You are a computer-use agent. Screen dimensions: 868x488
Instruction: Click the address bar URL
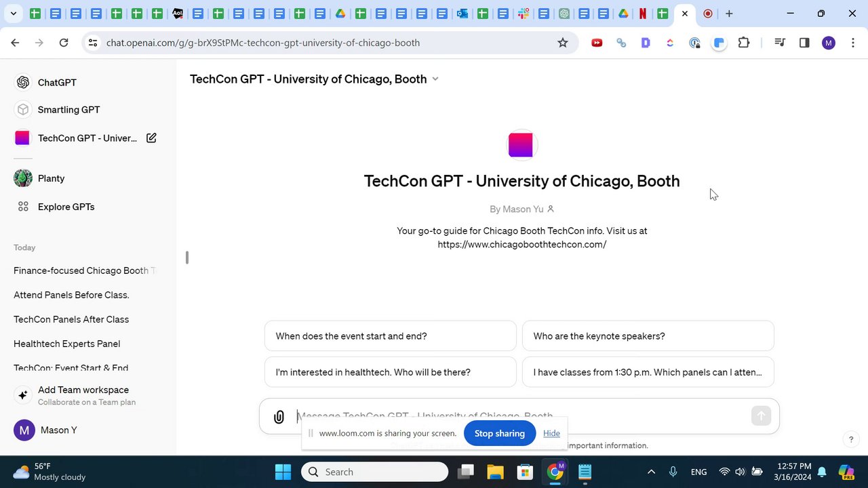[x=263, y=43]
